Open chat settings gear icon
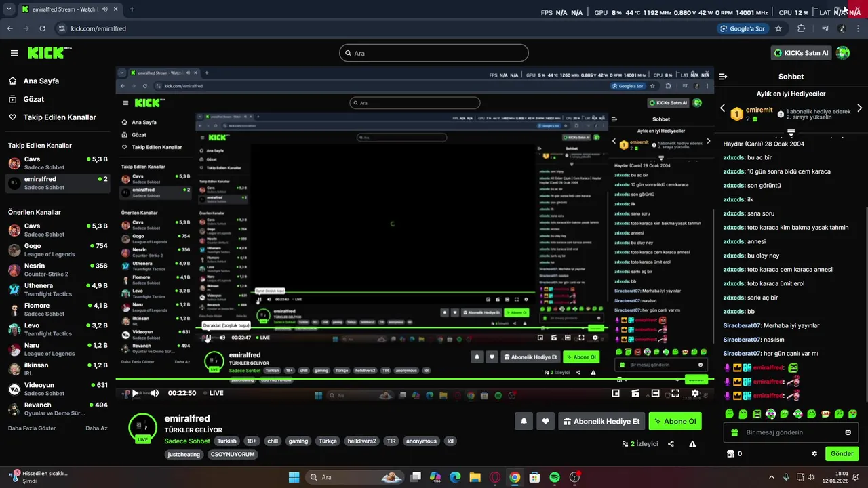The height and width of the screenshot is (488, 868). pyautogui.click(x=814, y=453)
